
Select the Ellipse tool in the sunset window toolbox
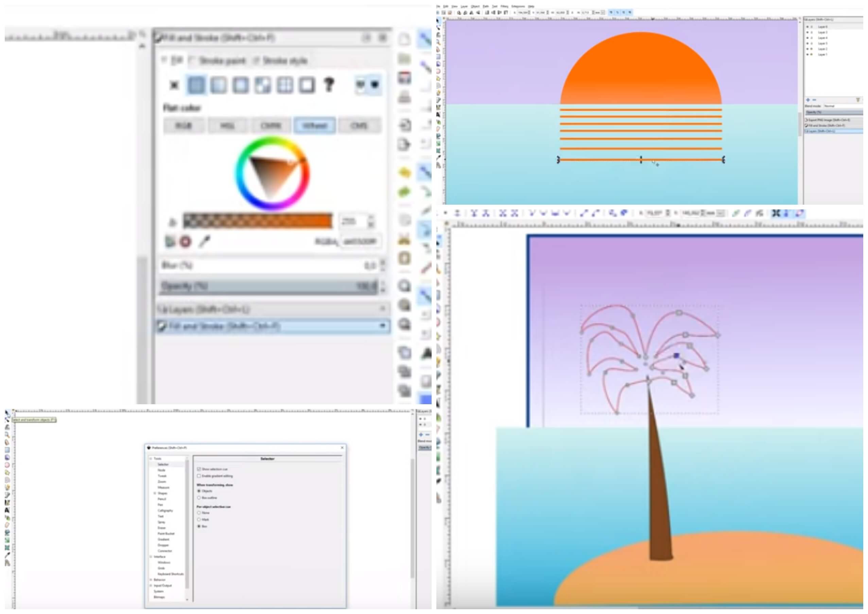tap(438, 71)
